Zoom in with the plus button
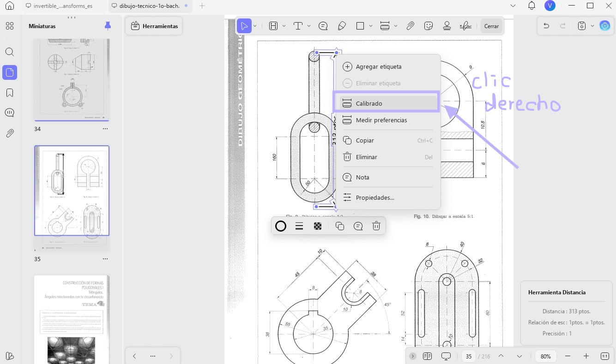616x364 pixels. click(x=586, y=356)
